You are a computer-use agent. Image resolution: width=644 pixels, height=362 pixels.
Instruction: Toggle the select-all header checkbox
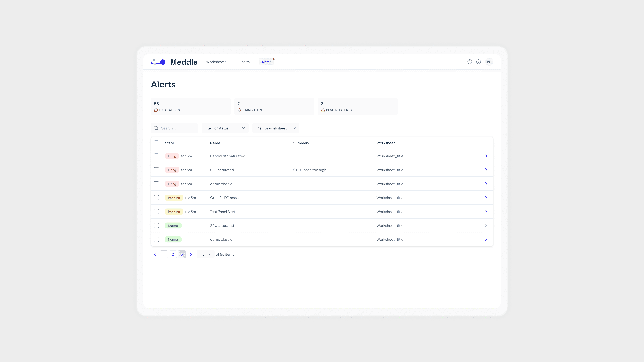coord(156,143)
